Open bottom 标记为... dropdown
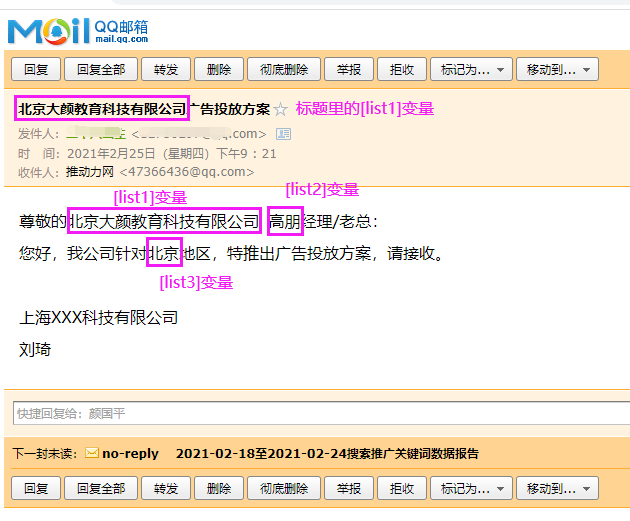Screen dimensions: 630x521 (472, 488)
